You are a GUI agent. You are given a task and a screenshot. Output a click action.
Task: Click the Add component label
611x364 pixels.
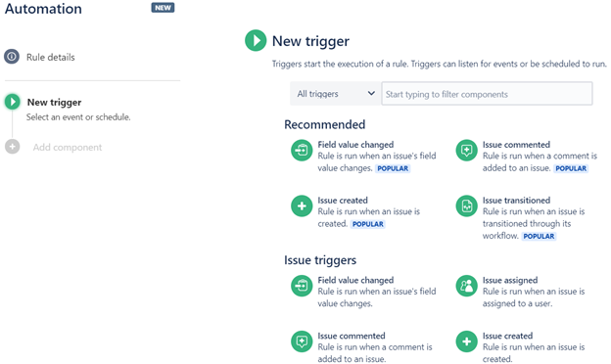coord(68,147)
